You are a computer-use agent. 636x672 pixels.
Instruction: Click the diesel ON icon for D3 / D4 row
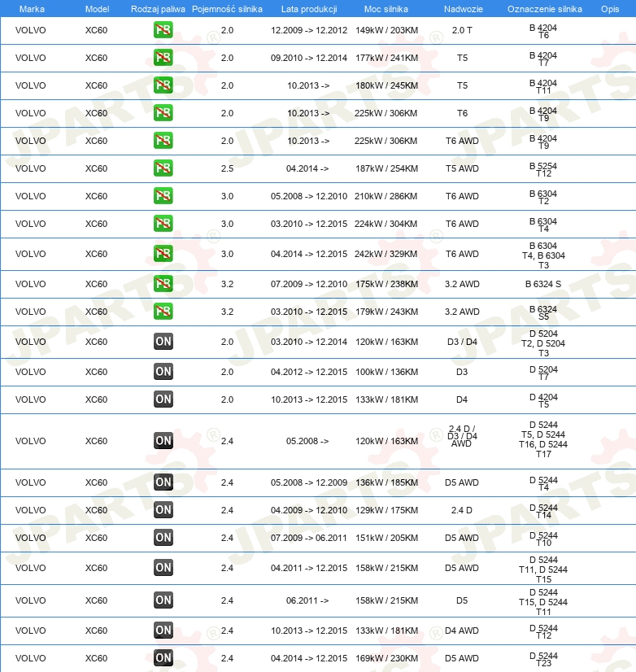pos(163,342)
